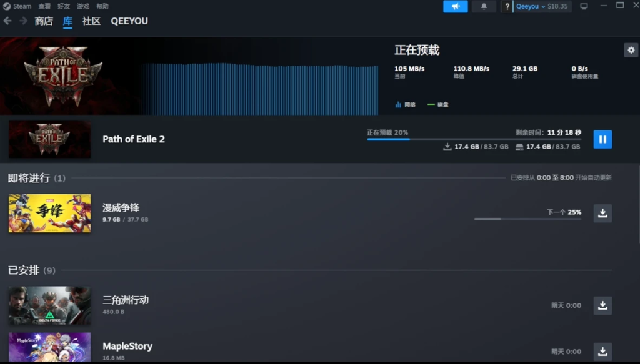Switch to the 社区 tab
640x364 pixels.
coord(91,21)
